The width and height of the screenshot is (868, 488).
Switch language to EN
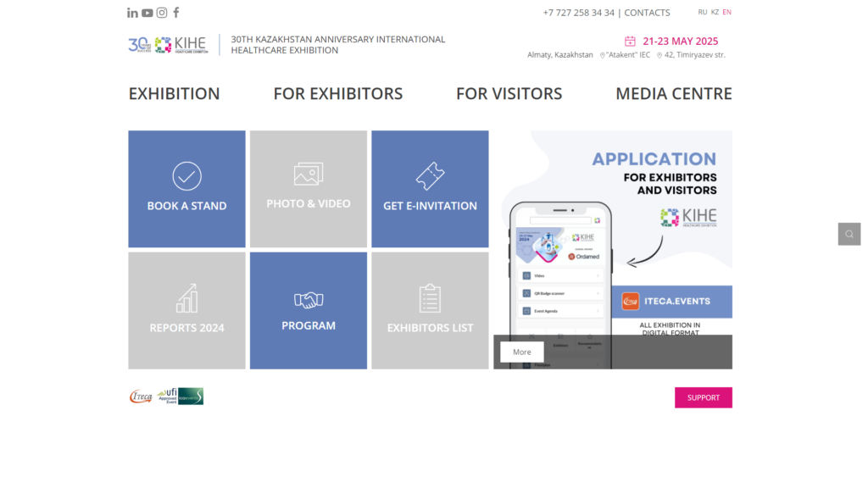726,12
